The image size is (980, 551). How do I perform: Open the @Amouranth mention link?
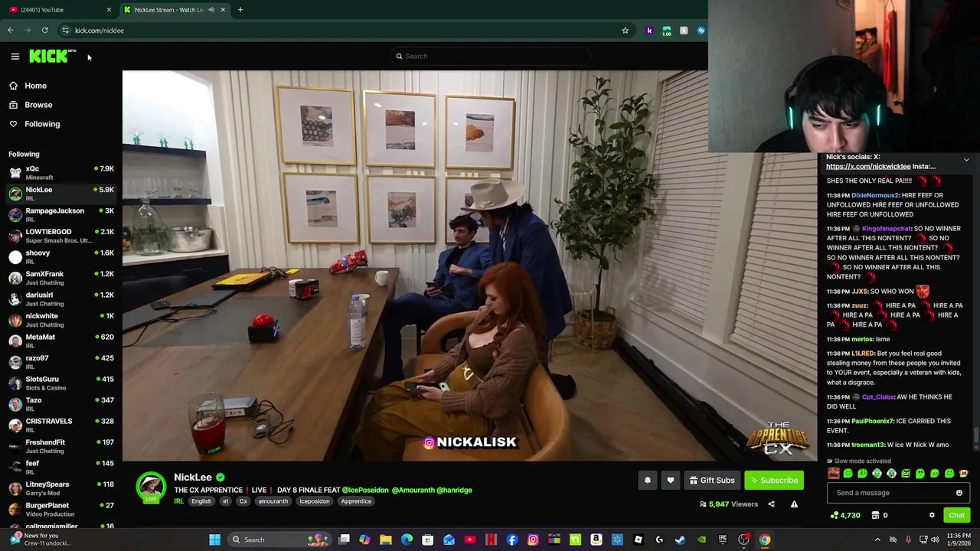[412, 490]
